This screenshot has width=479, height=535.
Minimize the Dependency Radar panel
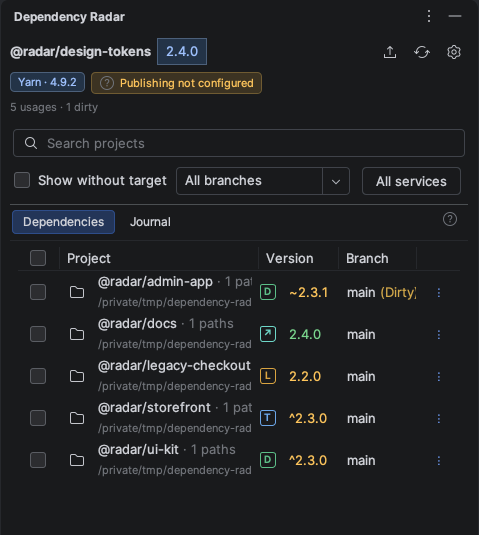tap(455, 16)
